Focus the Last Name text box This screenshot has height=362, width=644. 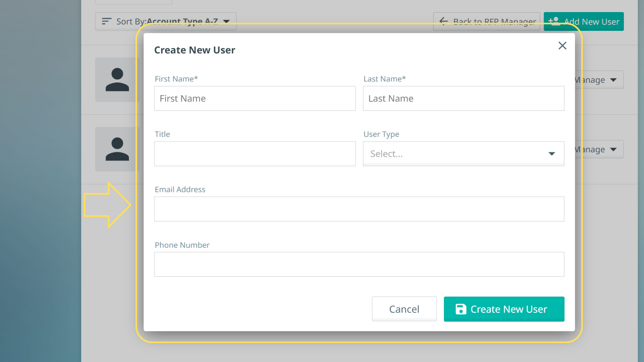click(463, 99)
